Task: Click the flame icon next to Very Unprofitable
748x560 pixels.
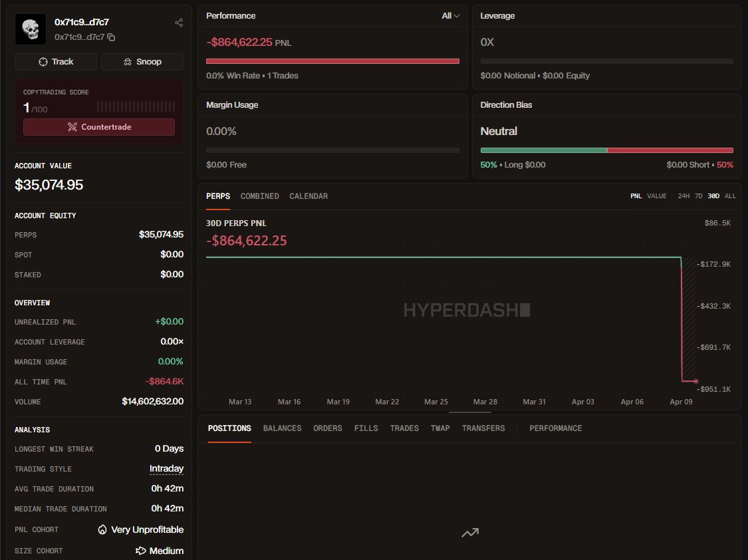Action: tap(102, 530)
